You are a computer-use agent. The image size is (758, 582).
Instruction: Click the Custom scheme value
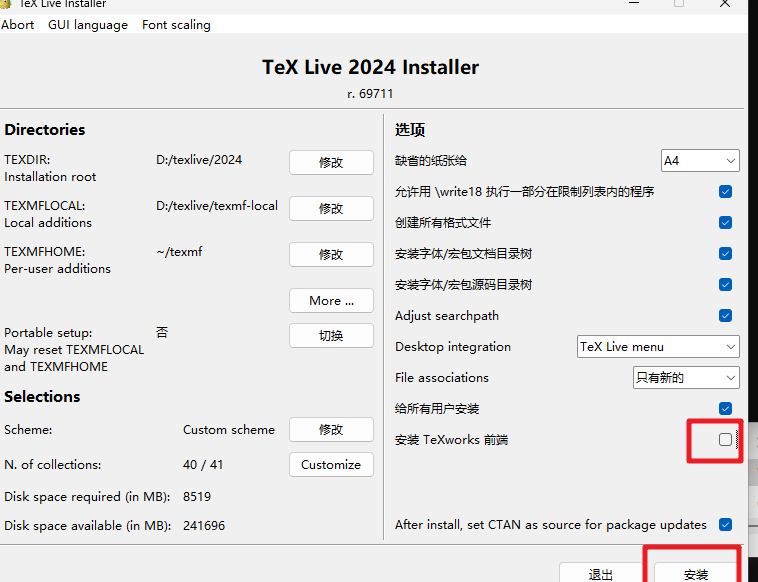229,430
